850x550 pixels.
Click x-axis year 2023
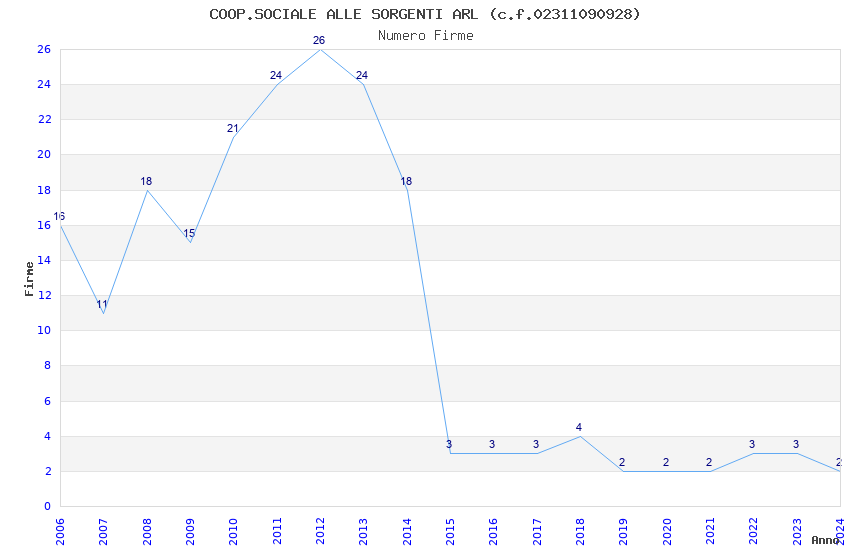click(x=797, y=531)
